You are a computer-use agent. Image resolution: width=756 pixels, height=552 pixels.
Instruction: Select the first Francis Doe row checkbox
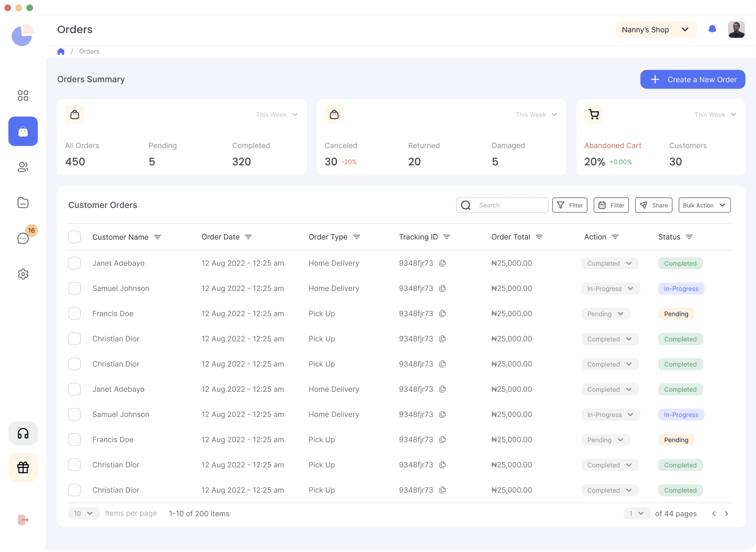coord(74,314)
